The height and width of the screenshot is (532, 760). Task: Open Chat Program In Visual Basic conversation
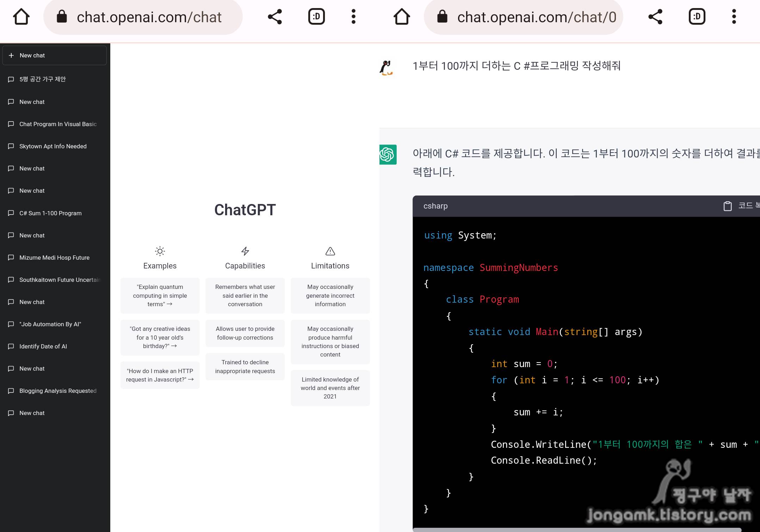(x=58, y=124)
